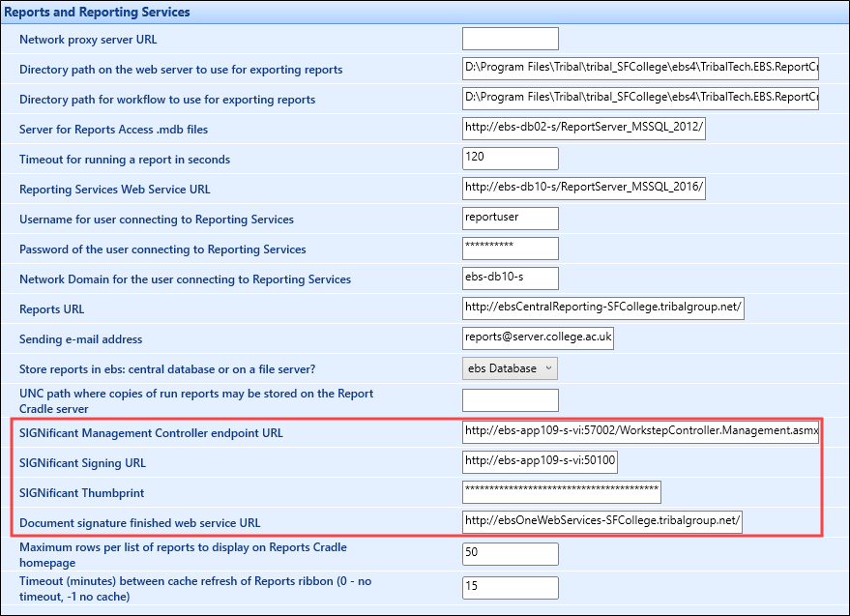Click the Server for Reports Access .mdb files field
This screenshot has height=616, width=850.
(583, 128)
